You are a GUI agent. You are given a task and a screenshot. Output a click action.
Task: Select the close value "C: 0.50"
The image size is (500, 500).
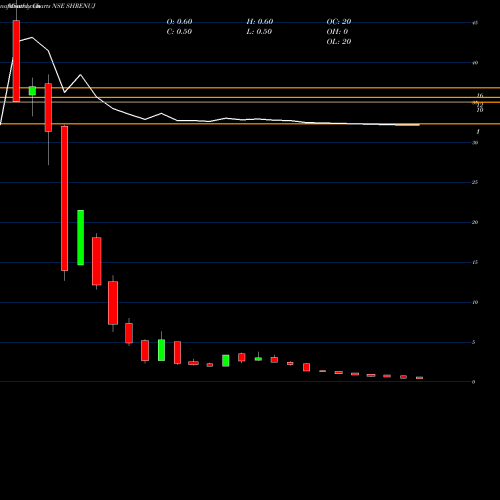tap(179, 32)
